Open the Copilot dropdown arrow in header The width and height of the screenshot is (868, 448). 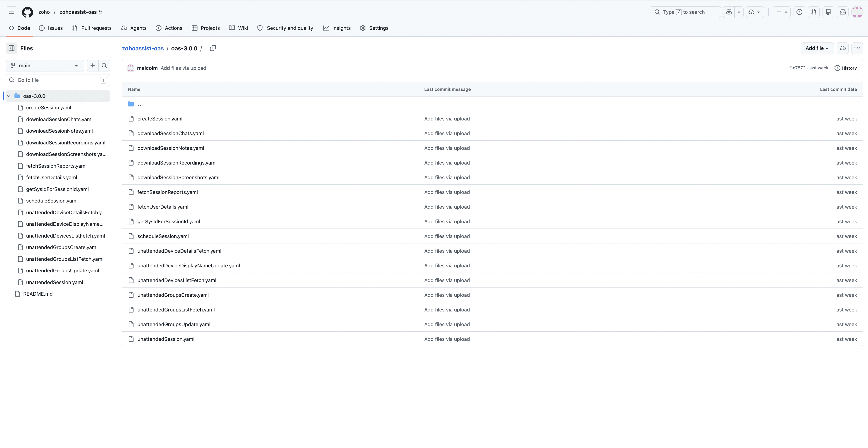[739, 12]
